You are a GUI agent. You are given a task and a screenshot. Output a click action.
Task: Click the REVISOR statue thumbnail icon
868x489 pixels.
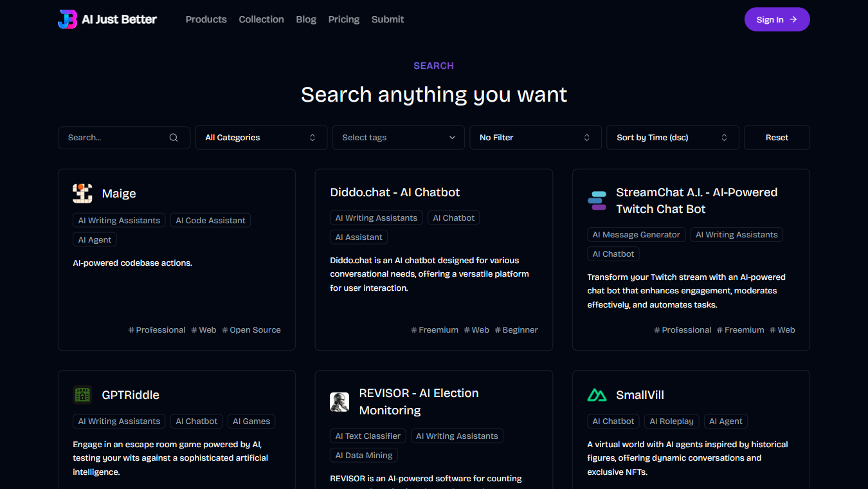pyautogui.click(x=339, y=401)
